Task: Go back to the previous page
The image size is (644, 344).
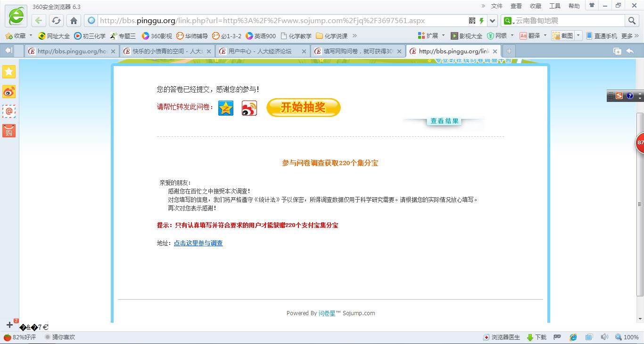Action: click(x=39, y=20)
